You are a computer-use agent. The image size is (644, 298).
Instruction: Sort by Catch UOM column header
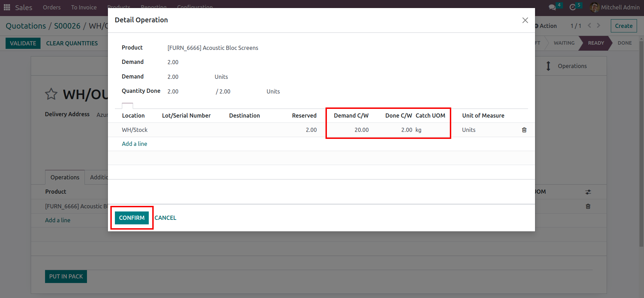click(430, 116)
